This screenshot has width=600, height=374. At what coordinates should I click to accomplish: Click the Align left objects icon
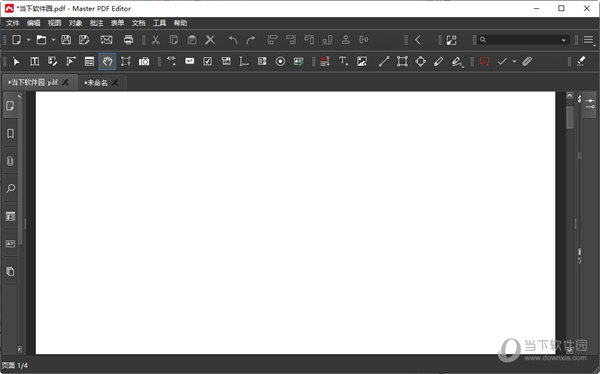tap(272, 40)
